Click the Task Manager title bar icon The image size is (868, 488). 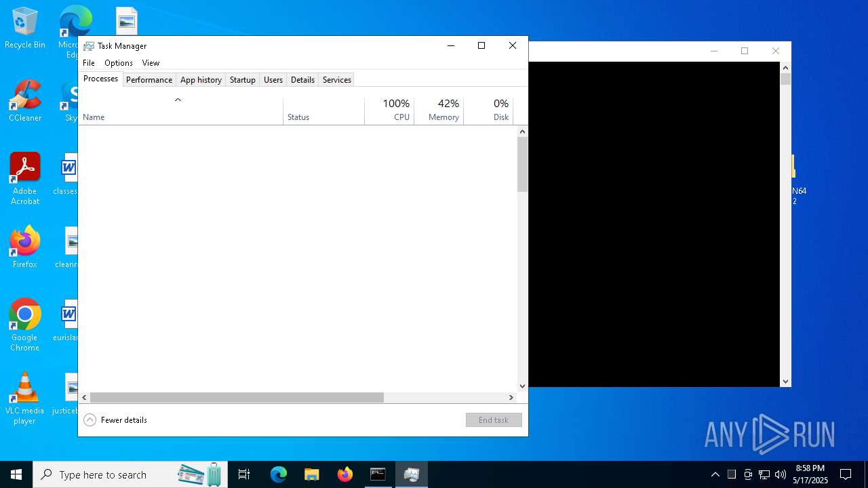pyautogui.click(x=89, y=46)
